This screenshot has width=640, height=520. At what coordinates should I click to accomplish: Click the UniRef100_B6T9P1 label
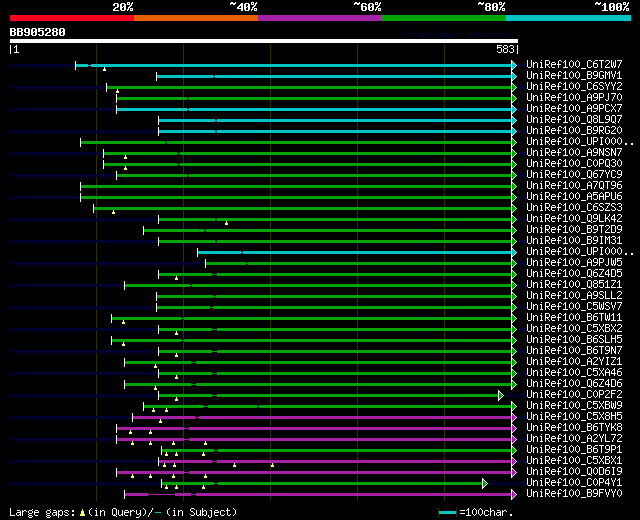[x=574, y=450]
